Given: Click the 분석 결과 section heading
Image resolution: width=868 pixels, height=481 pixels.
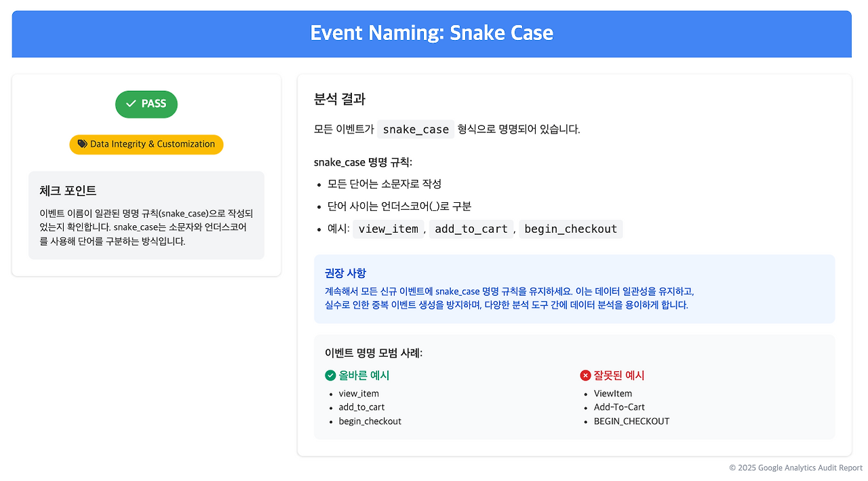Looking at the screenshot, I should 340,99.
